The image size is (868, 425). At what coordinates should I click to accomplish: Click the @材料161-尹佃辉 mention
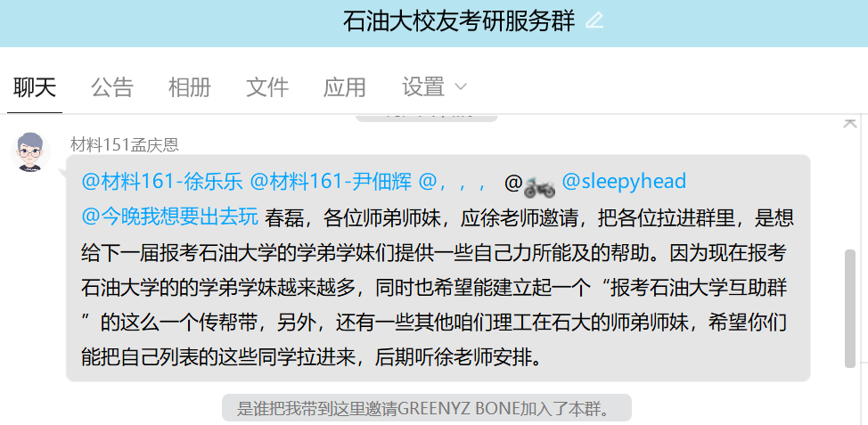(331, 182)
